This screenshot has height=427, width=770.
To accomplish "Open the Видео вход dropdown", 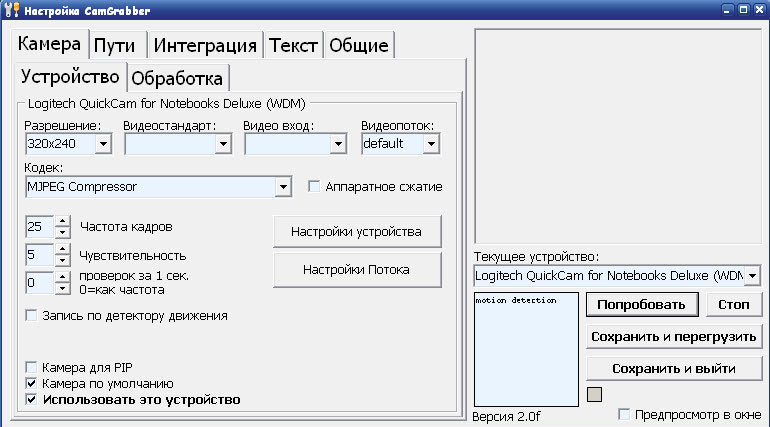I will coord(338,144).
